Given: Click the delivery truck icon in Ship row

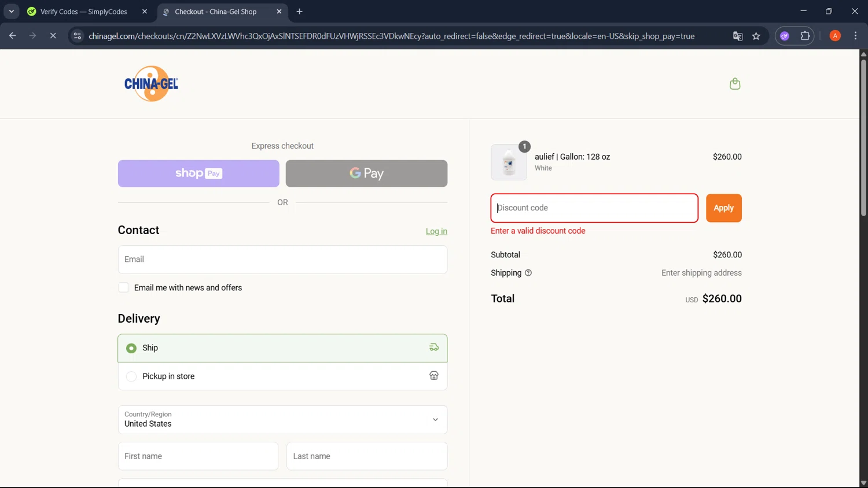Looking at the screenshot, I should pos(434,347).
